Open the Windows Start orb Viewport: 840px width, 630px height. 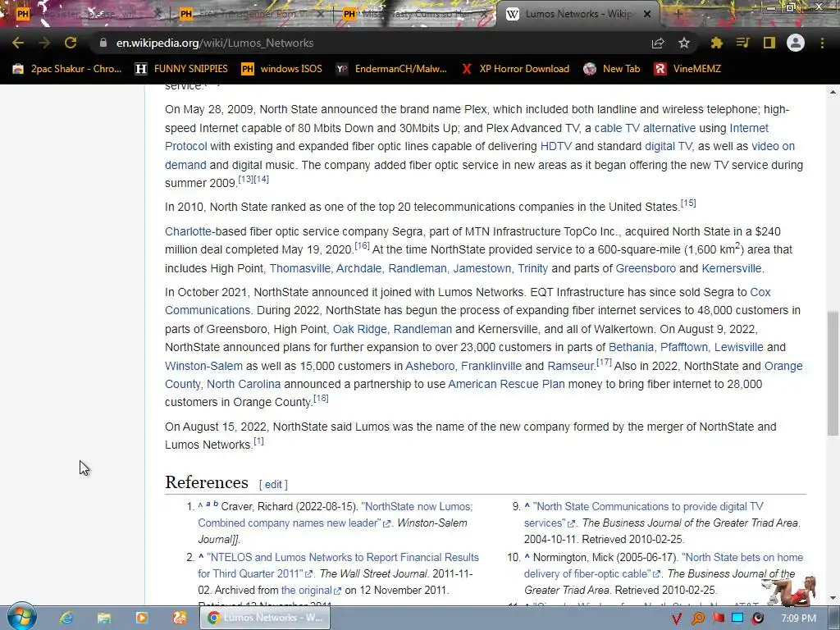[x=22, y=617]
